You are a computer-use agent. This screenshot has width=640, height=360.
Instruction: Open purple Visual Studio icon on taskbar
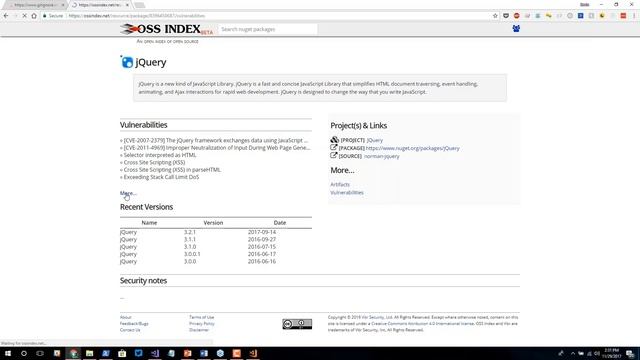click(x=155, y=353)
